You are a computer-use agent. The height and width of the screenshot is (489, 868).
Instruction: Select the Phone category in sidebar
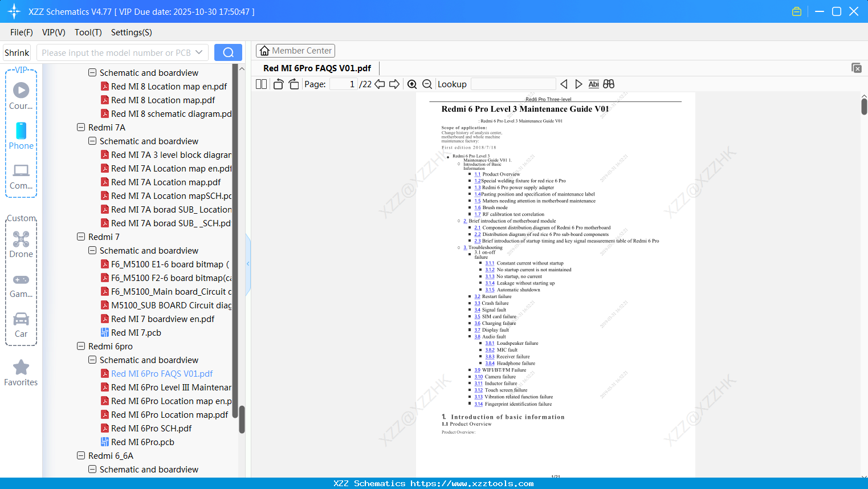pyautogui.click(x=21, y=136)
